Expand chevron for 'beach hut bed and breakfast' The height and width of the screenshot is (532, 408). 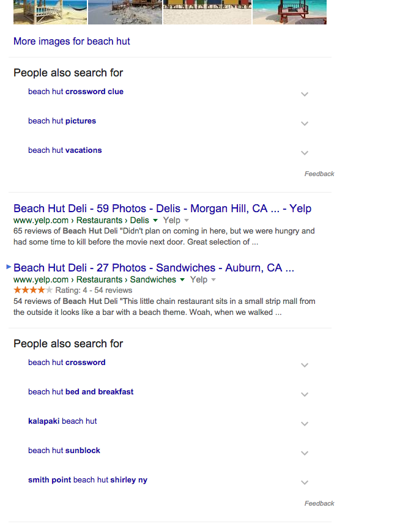tap(305, 394)
